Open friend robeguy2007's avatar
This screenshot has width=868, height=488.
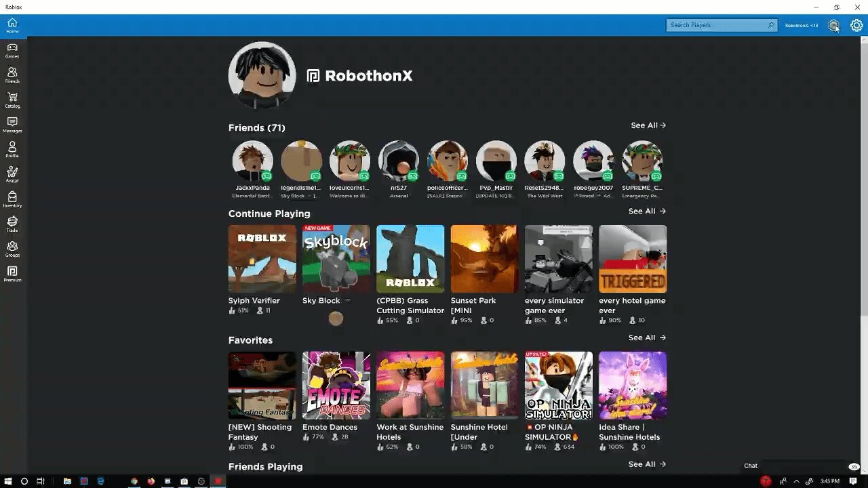pyautogui.click(x=593, y=161)
